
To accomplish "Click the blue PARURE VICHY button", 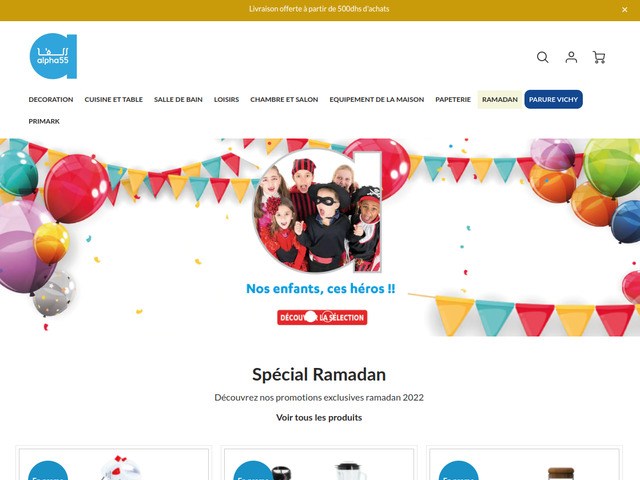I will pos(553,100).
